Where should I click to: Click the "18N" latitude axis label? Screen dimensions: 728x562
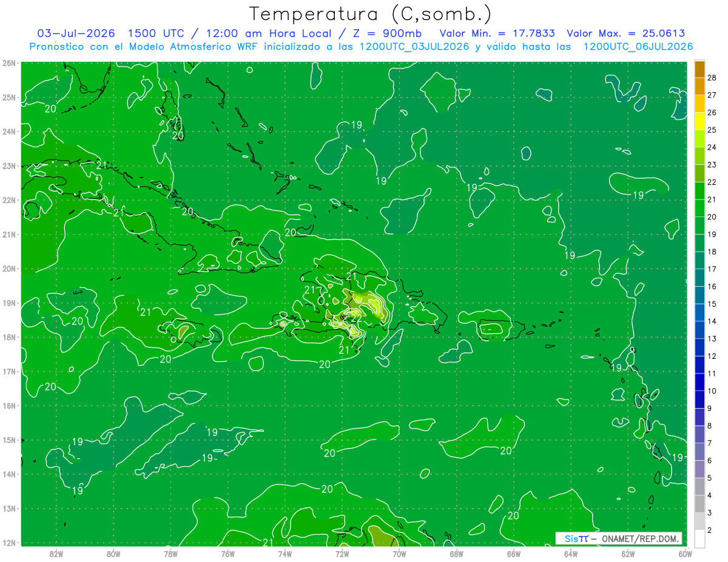pyautogui.click(x=9, y=337)
